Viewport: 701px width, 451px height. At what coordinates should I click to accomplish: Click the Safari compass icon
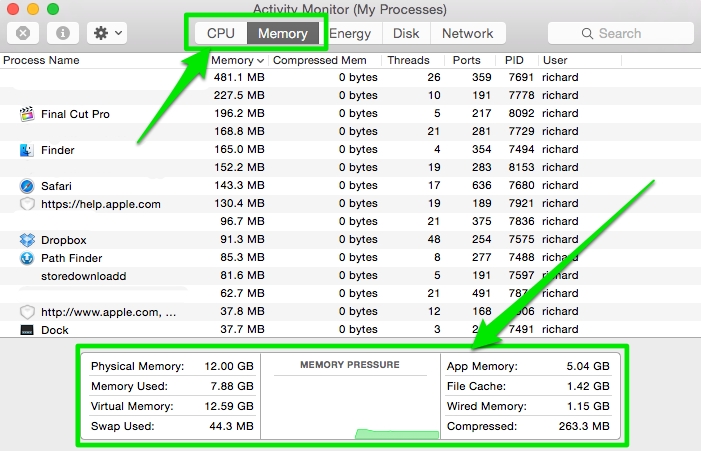[x=27, y=186]
